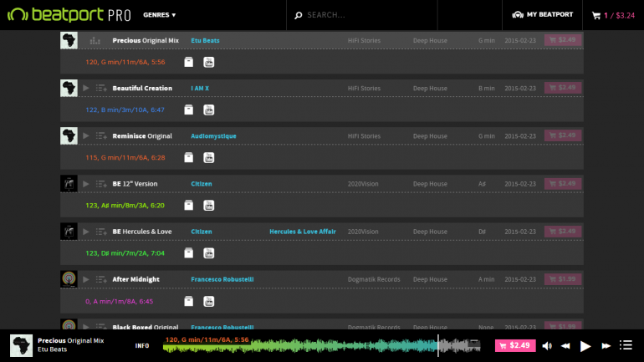Image resolution: width=644 pixels, height=362 pixels.
Task: Open My Beatport menu
Action: coord(542,15)
